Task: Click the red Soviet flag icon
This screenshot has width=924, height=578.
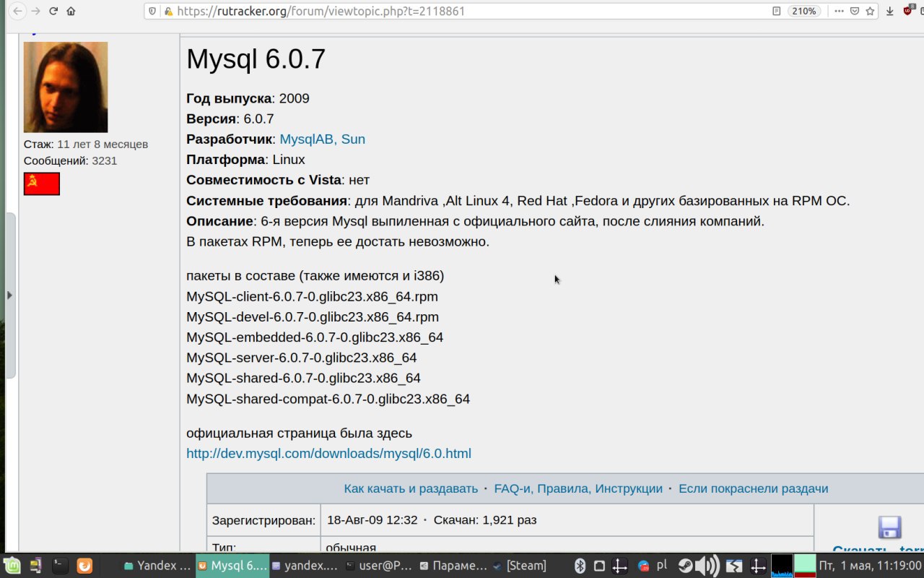Action: coord(42,184)
